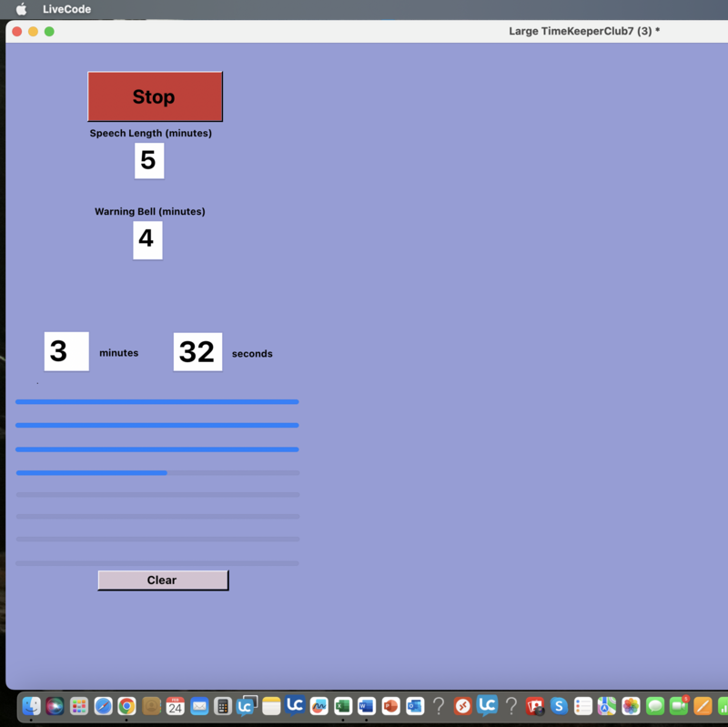Open Messages from the dock
Viewport: 728px width, 727px height.
[655, 706]
